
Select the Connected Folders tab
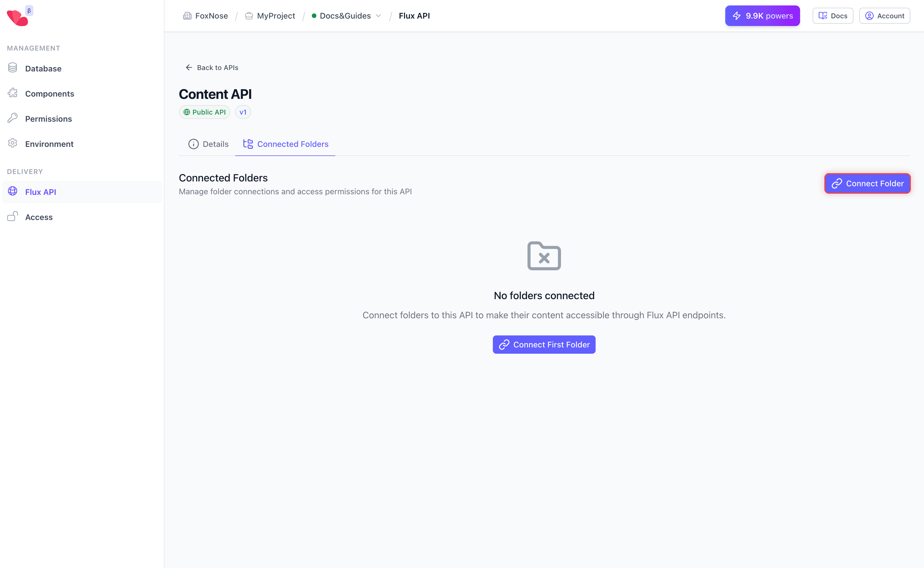coord(292,144)
